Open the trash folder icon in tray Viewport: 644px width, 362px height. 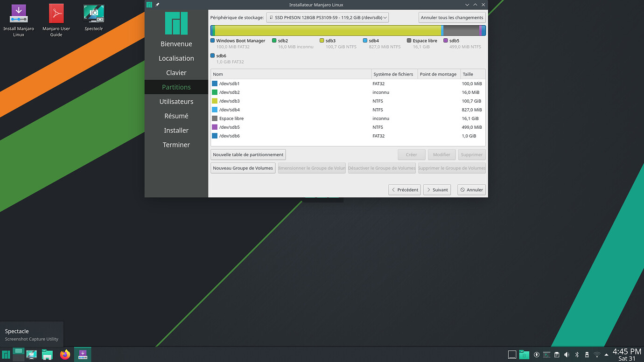524,355
